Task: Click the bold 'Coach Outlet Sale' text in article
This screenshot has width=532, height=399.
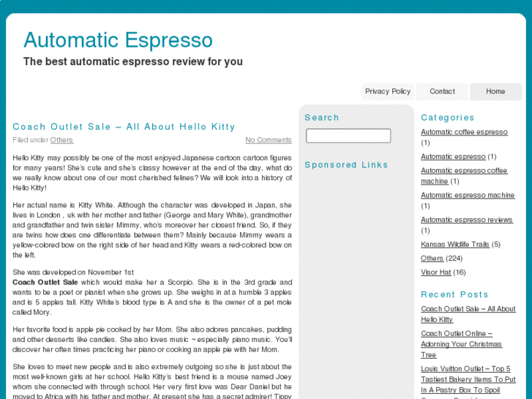Action: pos(45,282)
